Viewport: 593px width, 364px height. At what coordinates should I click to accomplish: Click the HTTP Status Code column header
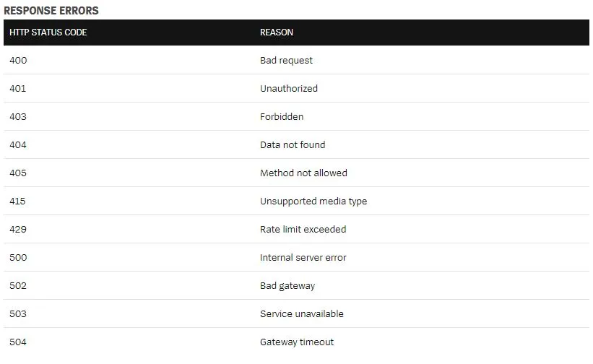click(48, 32)
